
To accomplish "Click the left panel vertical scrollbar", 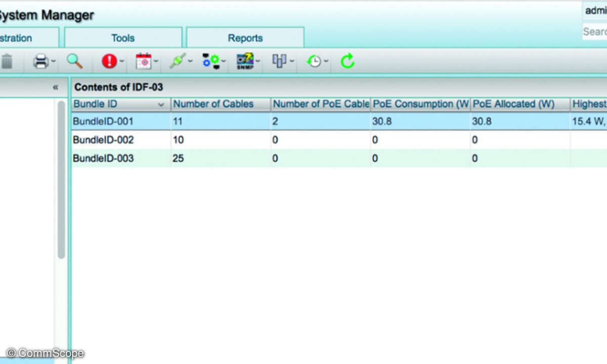I will (61, 179).
